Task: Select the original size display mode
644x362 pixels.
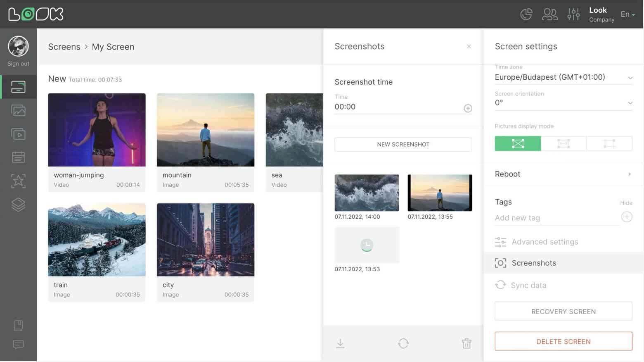Action: [x=609, y=143]
